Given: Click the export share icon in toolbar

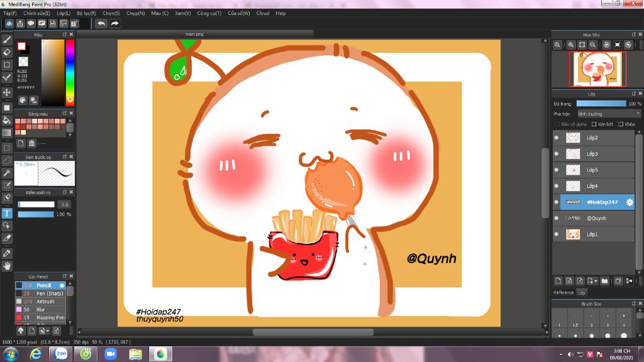Looking at the screenshot, I should coord(20,23).
